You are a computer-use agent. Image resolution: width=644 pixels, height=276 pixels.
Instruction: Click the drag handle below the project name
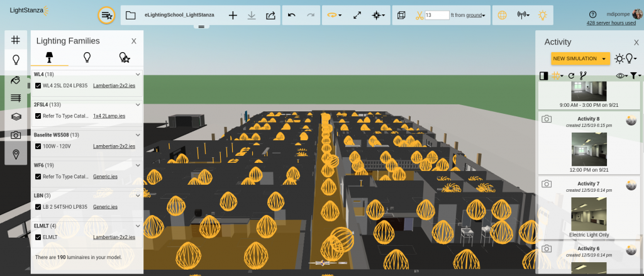pos(201,26)
